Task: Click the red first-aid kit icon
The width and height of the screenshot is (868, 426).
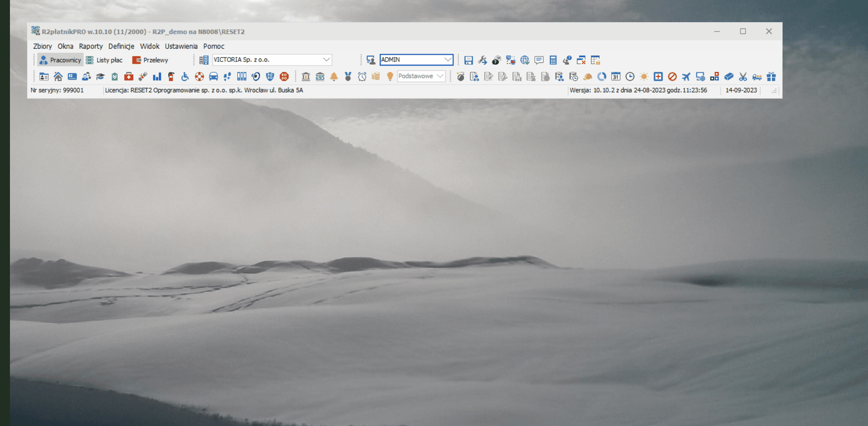Action: click(129, 76)
